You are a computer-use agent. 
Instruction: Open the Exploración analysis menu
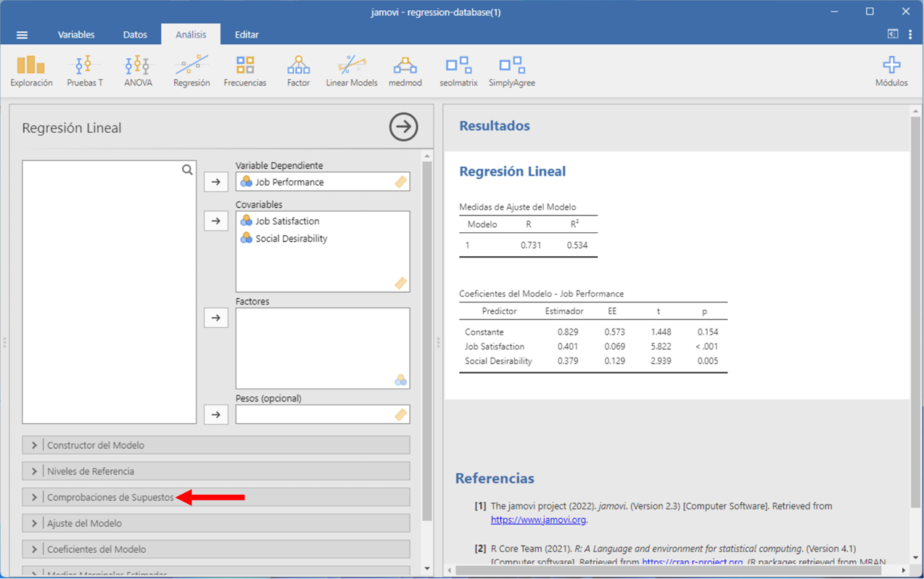[31, 71]
